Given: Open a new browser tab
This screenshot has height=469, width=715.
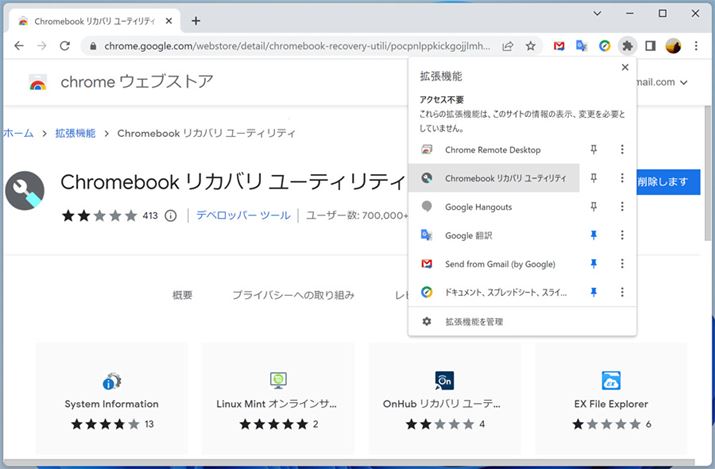Looking at the screenshot, I should pyautogui.click(x=196, y=21).
